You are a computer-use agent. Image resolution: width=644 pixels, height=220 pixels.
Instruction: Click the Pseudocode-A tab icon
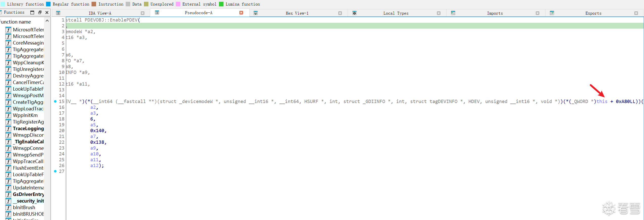pyautogui.click(x=157, y=13)
